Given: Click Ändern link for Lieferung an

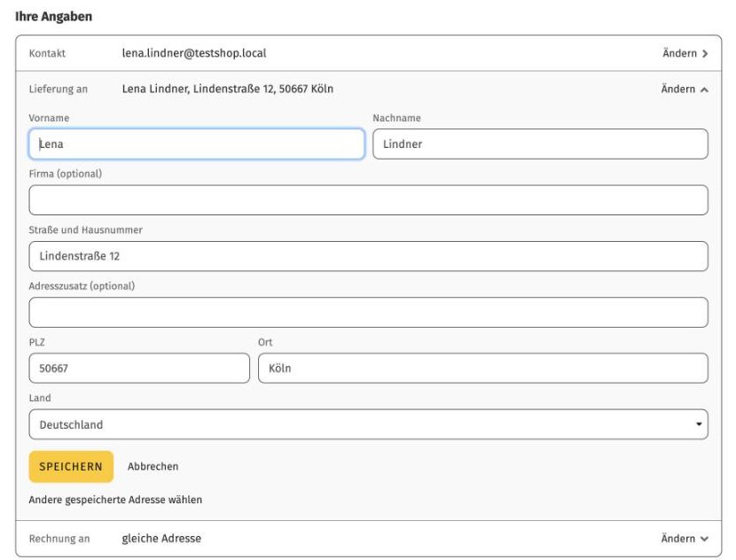Looking at the screenshot, I should (677, 89).
